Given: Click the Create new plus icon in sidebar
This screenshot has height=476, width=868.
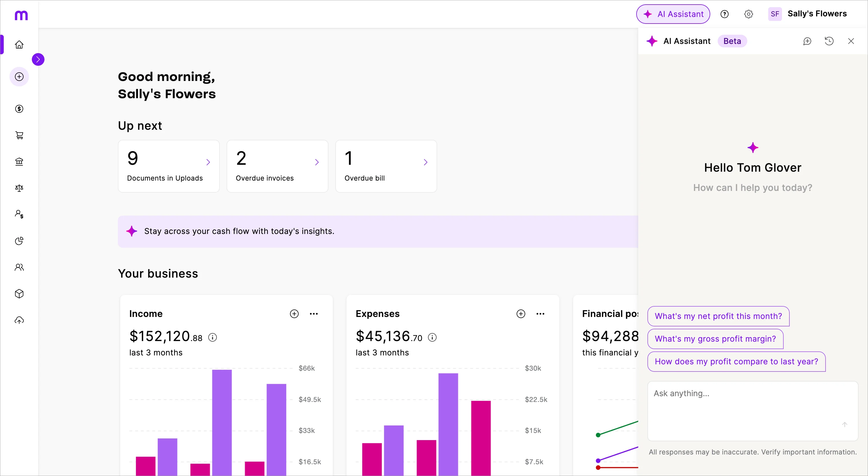Looking at the screenshot, I should [x=19, y=77].
